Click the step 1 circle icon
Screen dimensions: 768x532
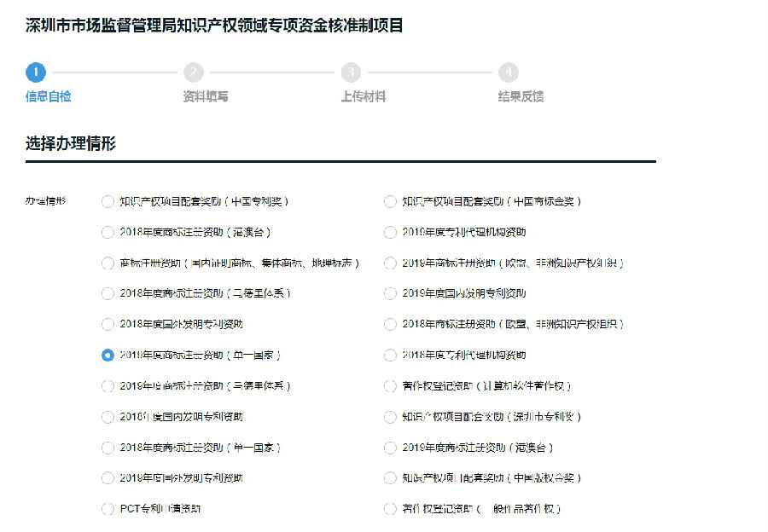(35, 72)
